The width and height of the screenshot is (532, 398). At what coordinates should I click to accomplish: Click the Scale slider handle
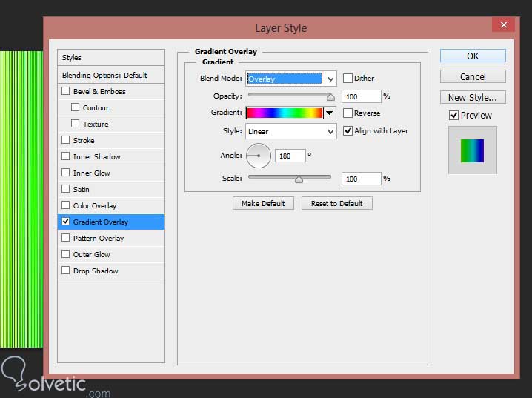(299, 179)
